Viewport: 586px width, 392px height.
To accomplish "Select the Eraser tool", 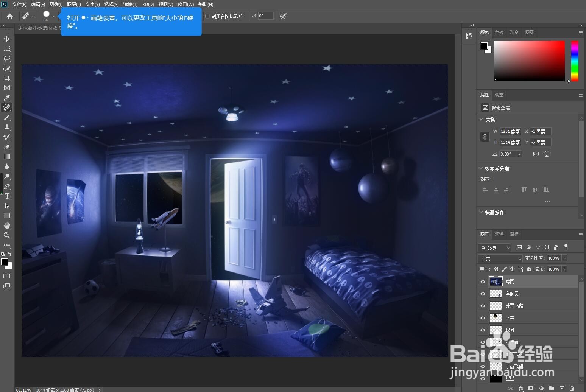I will pos(7,147).
